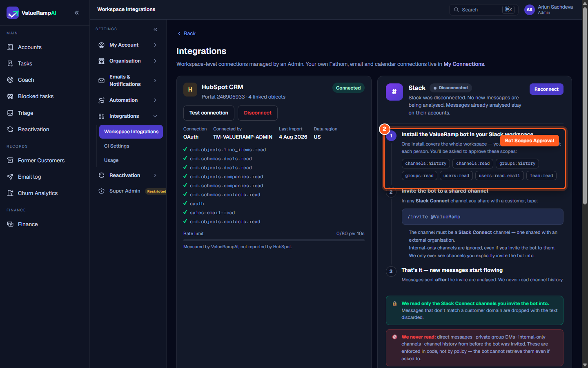Click the groups:read scope chip
This screenshot has width=588, height=368.
(419, 176)
